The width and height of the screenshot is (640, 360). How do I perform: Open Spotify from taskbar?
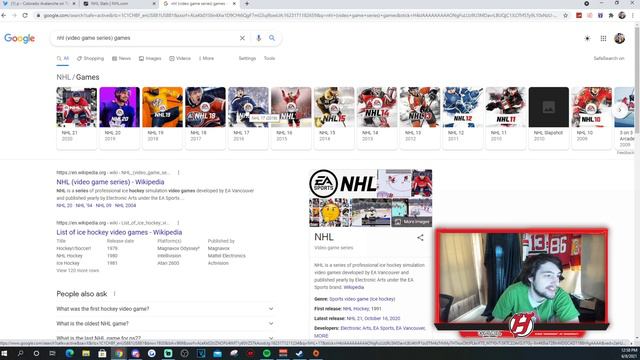267,353
